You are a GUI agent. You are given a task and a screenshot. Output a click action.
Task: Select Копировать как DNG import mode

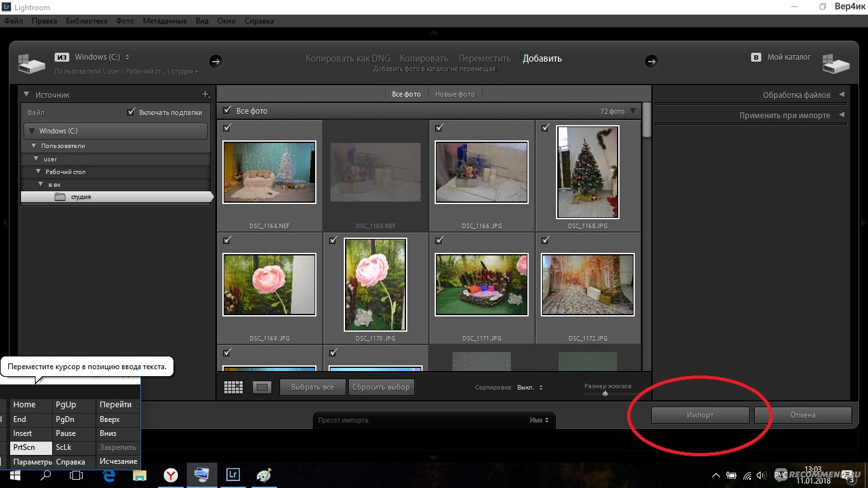click(348, 58)
